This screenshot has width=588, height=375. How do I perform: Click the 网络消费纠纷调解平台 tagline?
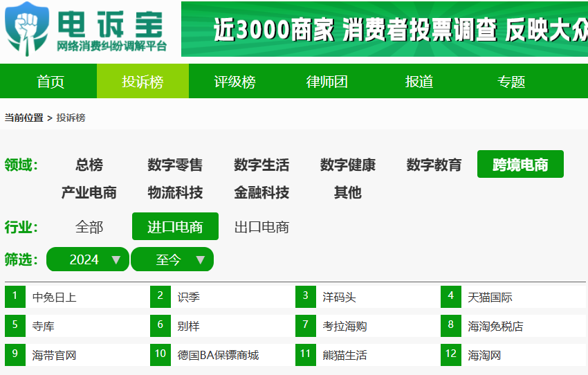[x=111, y=46]
